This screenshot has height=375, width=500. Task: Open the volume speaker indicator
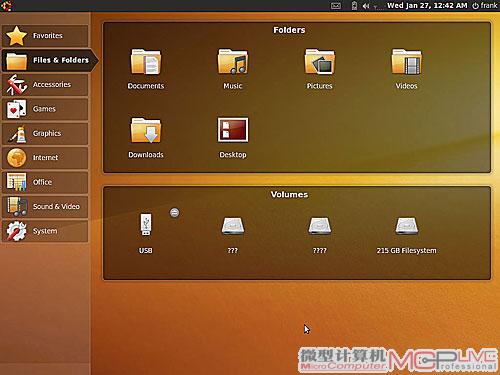tap(366, 6)
